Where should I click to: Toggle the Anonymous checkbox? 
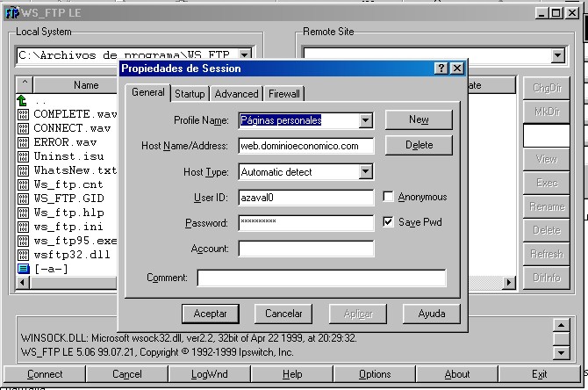click(388, 196)
